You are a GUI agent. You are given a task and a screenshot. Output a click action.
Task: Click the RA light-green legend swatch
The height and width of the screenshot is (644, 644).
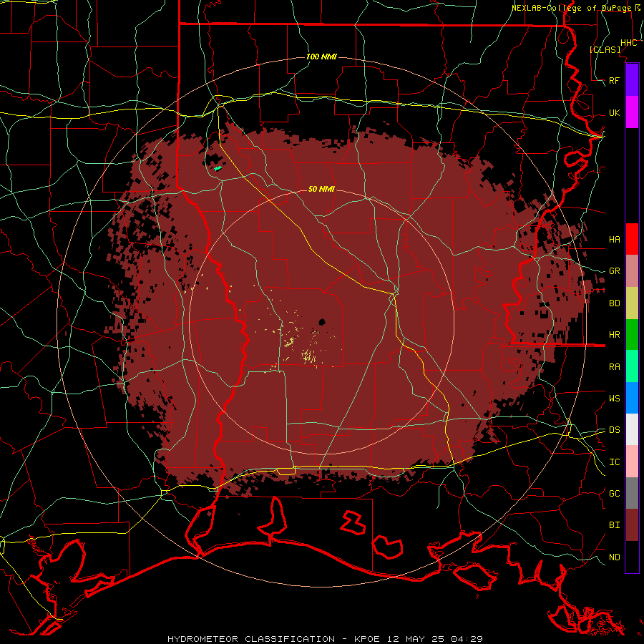(x=632, y=366)
